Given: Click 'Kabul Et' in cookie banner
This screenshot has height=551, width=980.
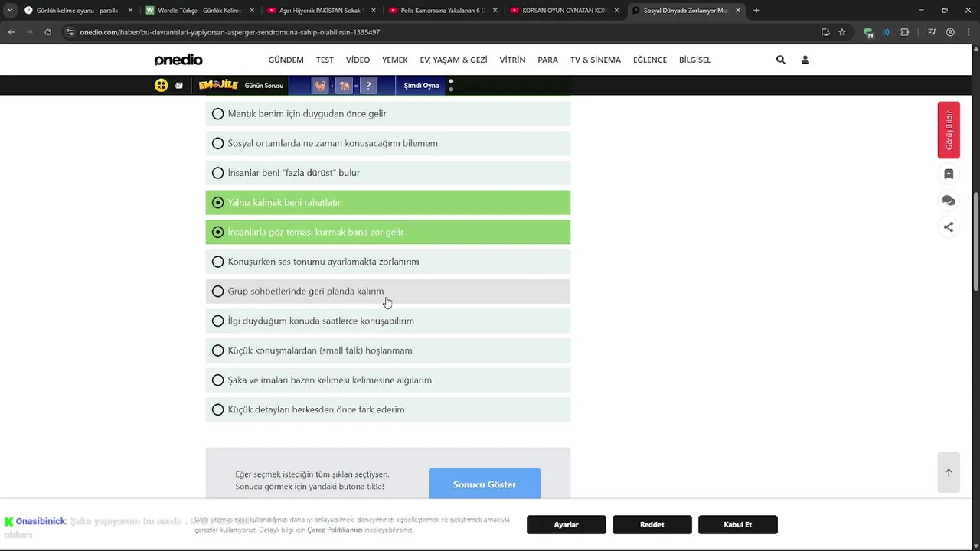Looking at the screenshot, I should click(x=738, y=524).
